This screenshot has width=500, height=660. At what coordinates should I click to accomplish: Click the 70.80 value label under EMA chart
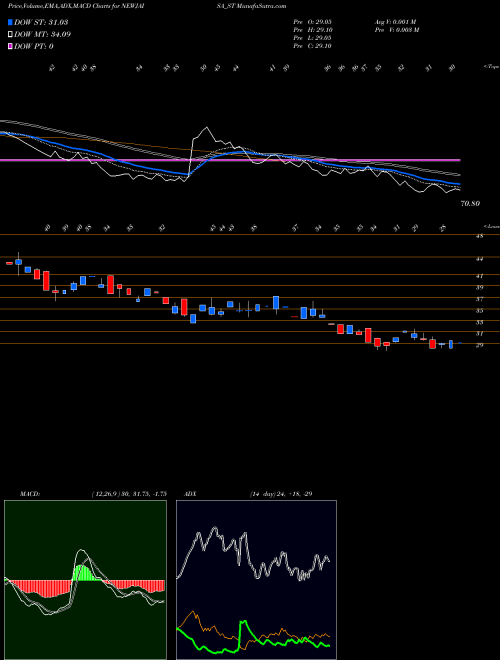[x=471, y=204]
